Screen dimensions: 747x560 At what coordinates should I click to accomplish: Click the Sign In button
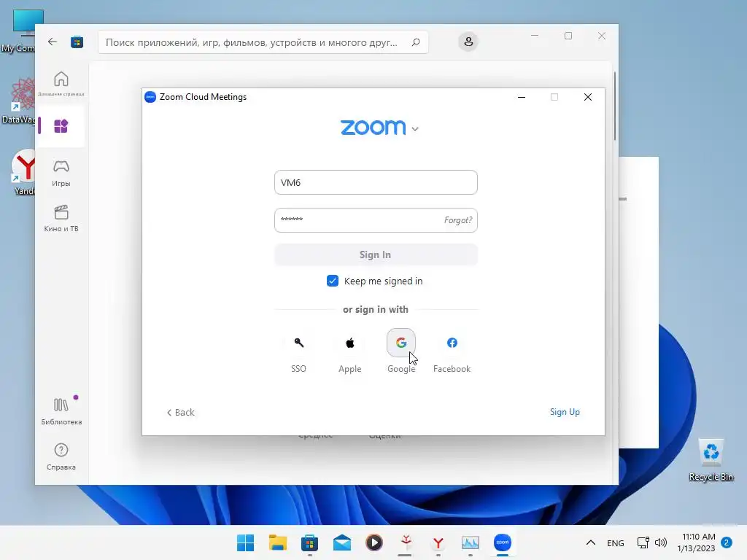376,254
